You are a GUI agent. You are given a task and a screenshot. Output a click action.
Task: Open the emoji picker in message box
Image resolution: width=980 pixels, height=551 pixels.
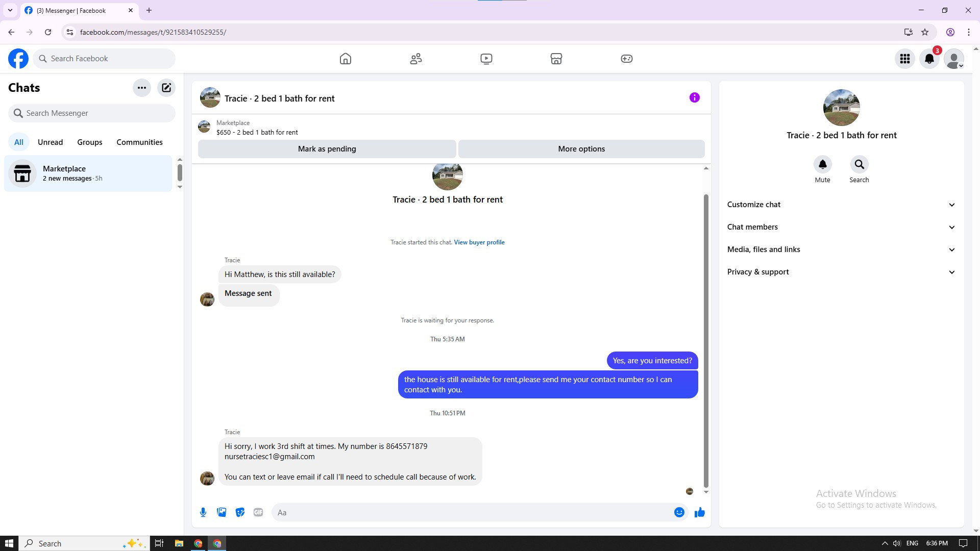[x=679, y=512]
